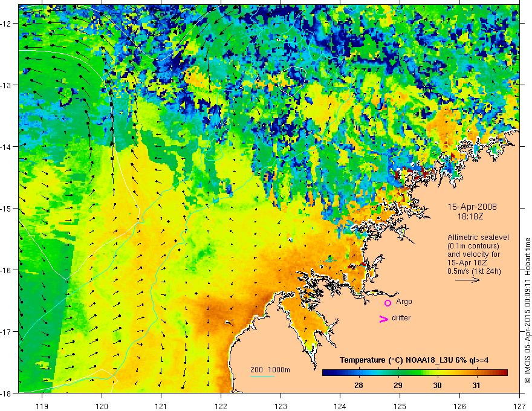Image resolution: width=532 pixels, height=411 pixels.
Task: Click the cyan bathymetry contour legend line
Action: point(262,376)
